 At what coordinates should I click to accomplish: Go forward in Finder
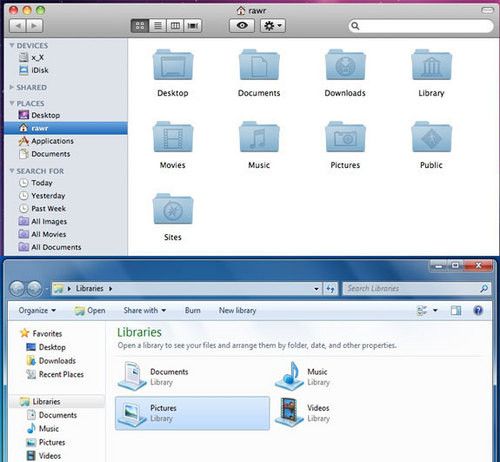(x=34, y=26)
